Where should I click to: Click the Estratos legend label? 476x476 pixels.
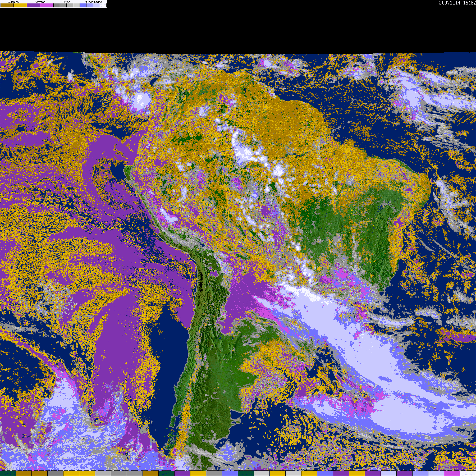pyautogui.click(x=40, y=2)
